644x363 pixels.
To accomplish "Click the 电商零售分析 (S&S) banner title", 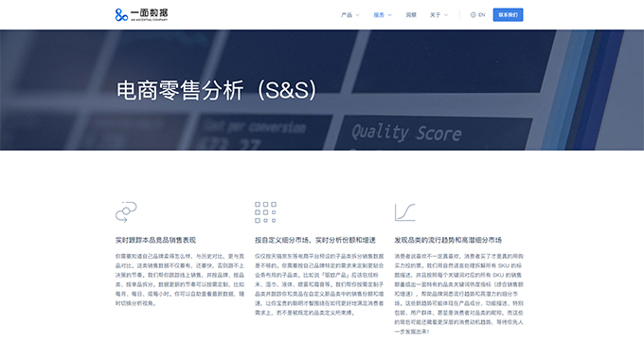I will point(217,90).
